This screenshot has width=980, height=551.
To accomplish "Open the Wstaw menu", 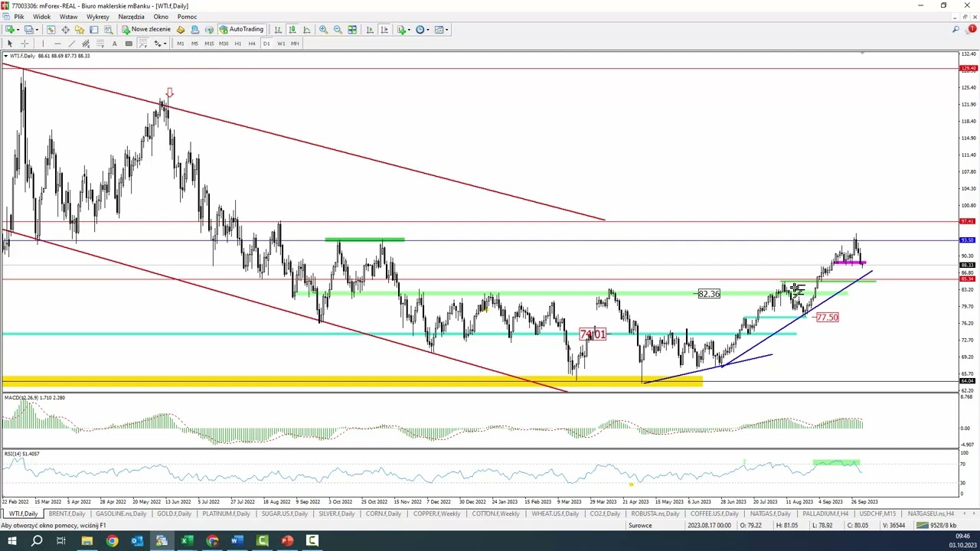I will point(68,17).
